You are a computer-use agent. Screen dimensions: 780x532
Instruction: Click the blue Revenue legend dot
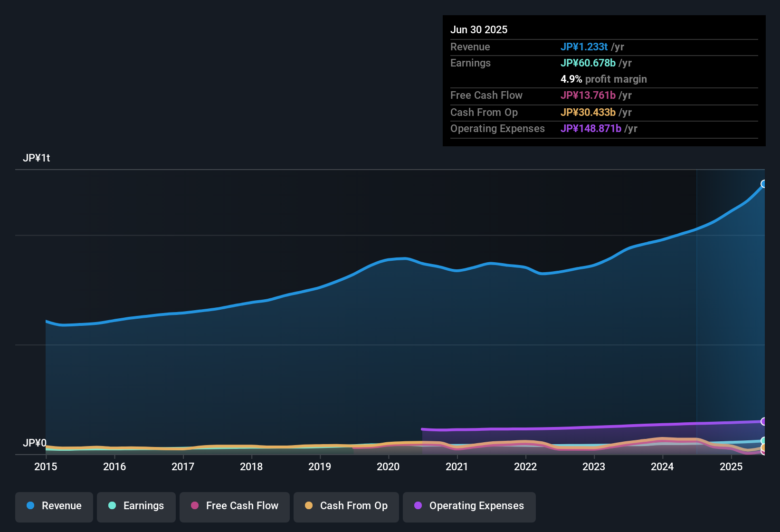click(30, 506)
